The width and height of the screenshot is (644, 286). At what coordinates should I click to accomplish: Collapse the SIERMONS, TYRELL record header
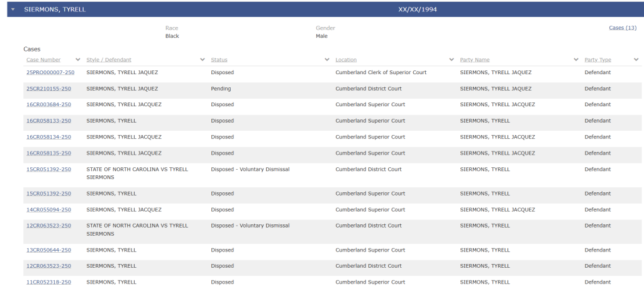coord(13,10)
